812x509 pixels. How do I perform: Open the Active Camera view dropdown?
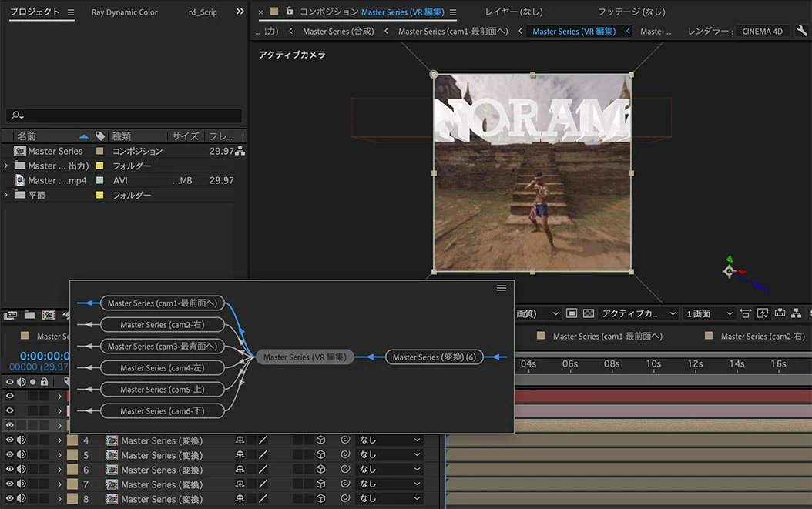[x=639, y=313]
